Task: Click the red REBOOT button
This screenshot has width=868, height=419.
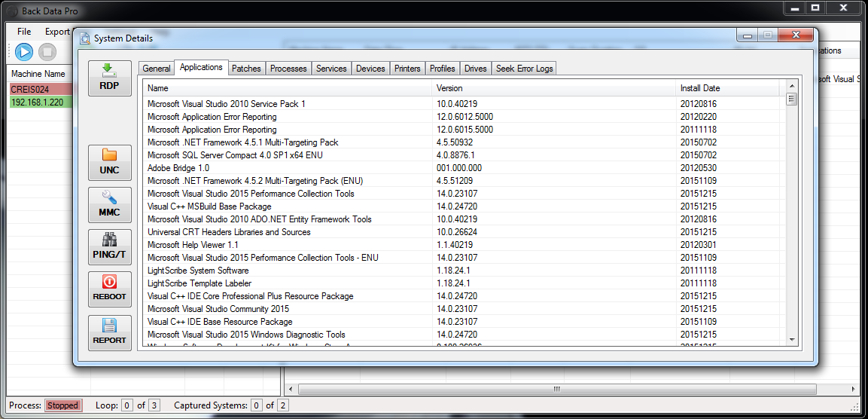Action: pos(110,289)
